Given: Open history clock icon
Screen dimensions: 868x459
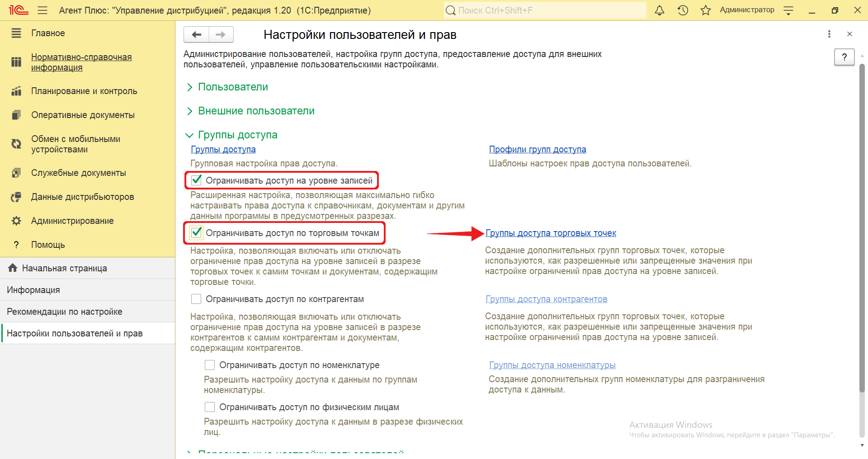Looking at the screenshot, I should click(683, 10).
